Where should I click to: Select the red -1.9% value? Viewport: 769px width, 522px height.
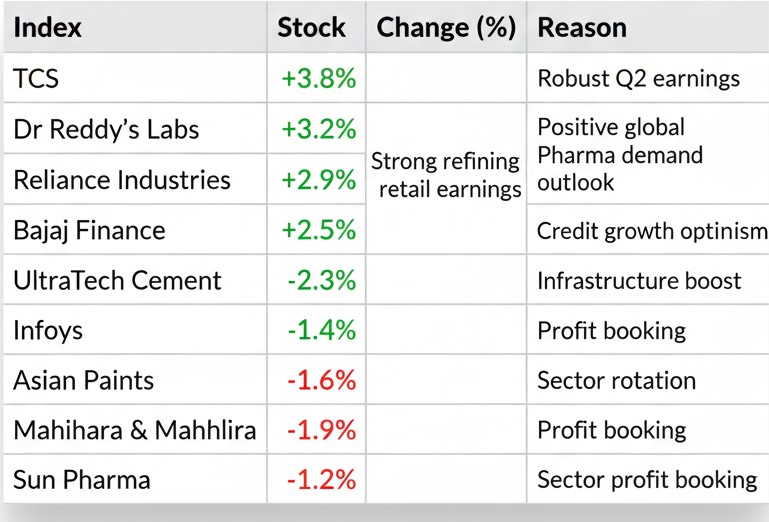(x=321, y=430)
